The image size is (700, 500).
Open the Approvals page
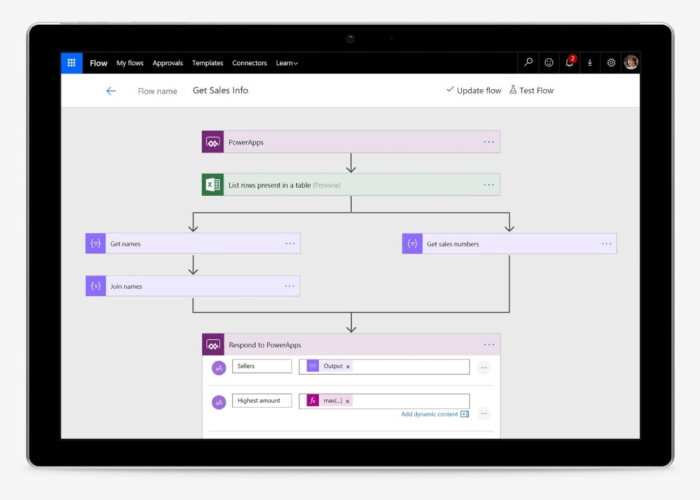168,63
